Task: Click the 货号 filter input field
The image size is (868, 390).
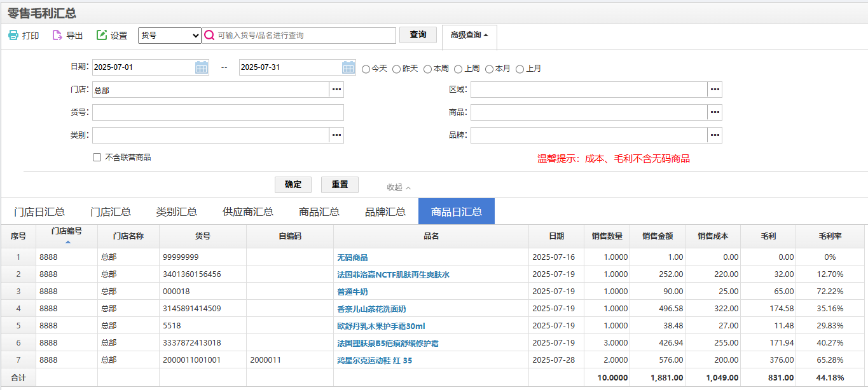Action: click(218, 112)
